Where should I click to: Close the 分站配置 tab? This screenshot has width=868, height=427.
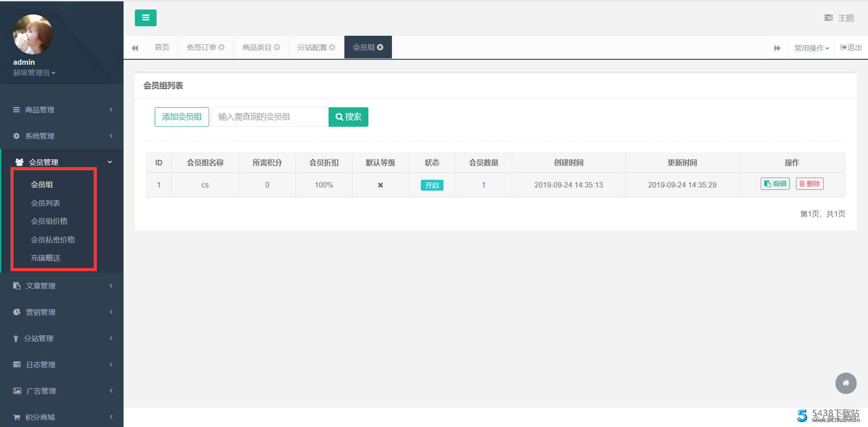(332, 47)
